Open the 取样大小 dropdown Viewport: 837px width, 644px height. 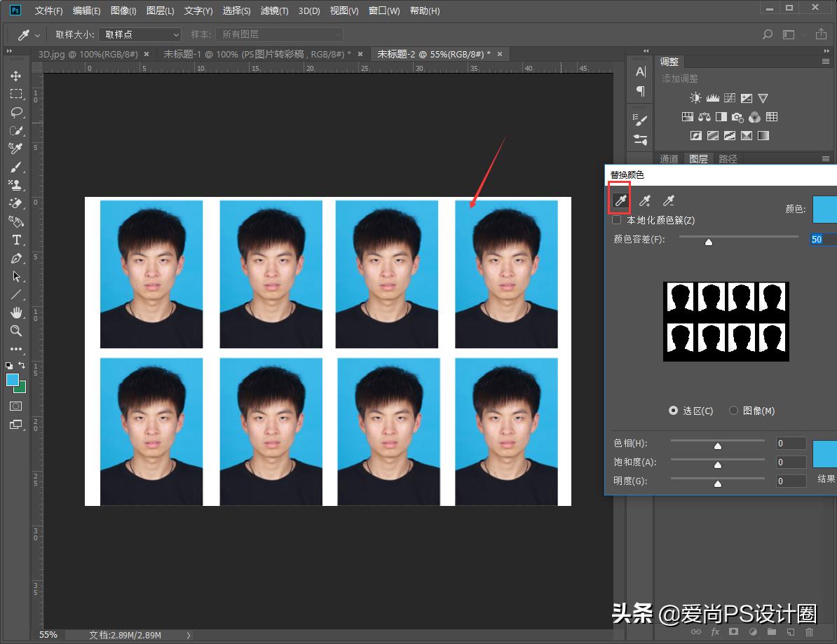coord(140,34)
